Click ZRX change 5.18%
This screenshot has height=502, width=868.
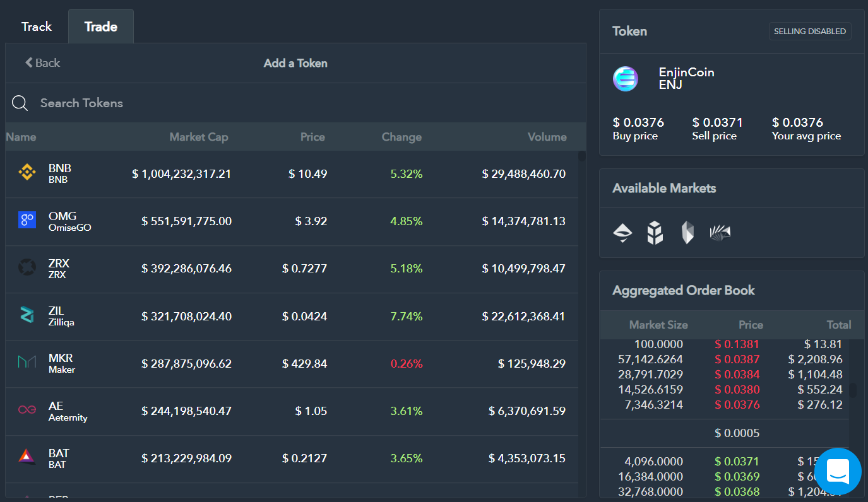pyautogui.click(x=407, y=269)
